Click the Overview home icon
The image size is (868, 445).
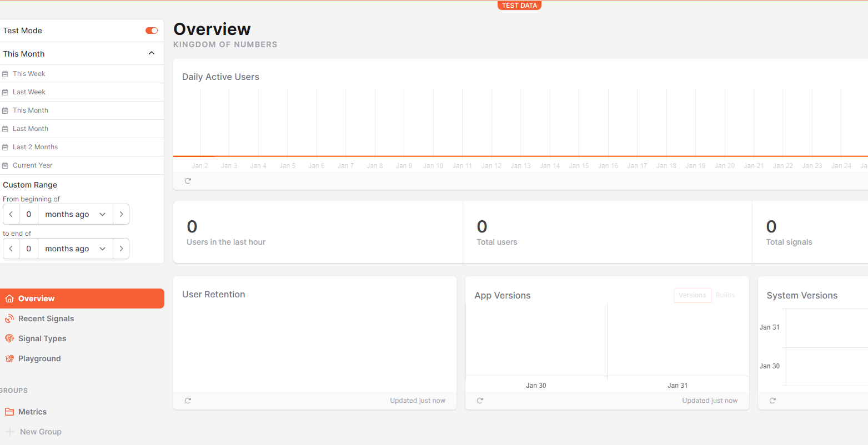(9, 299)
